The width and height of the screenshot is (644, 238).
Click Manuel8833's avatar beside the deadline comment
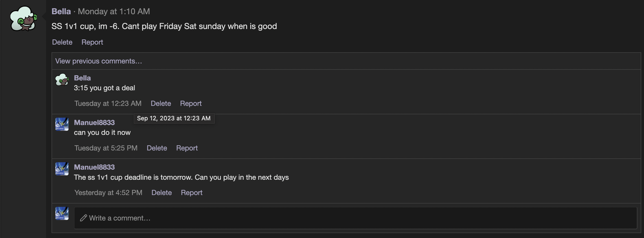pyautogui.click(x=62, y=169)
